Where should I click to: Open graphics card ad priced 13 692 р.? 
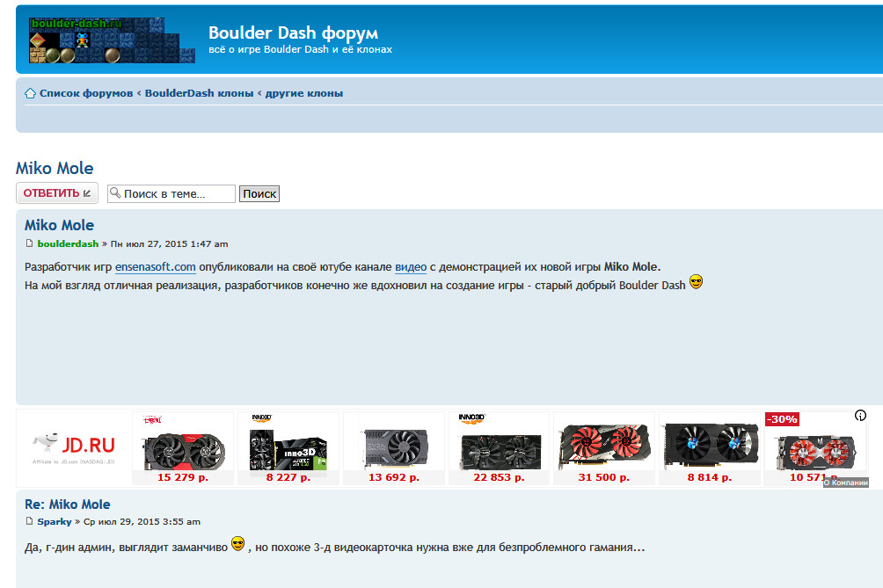pyautogui.click(x=394, y=448)
